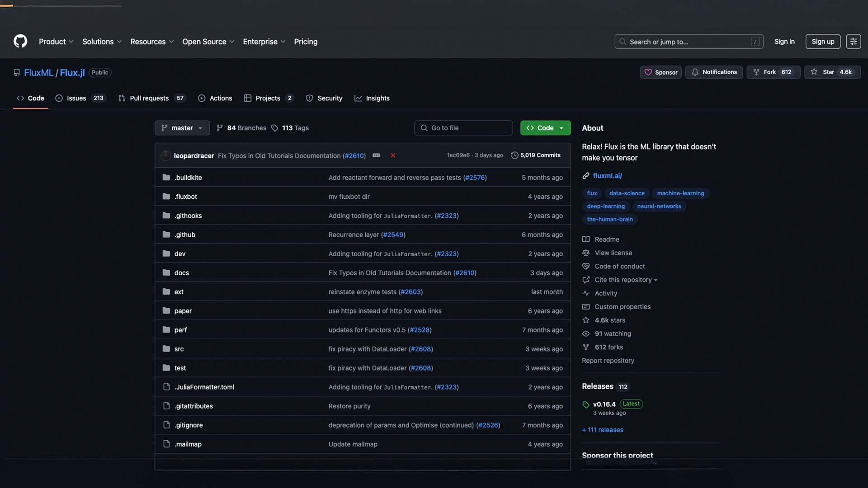Click the red failed status X icon
This screenshot has width=868, height=488.
point(393,155)
